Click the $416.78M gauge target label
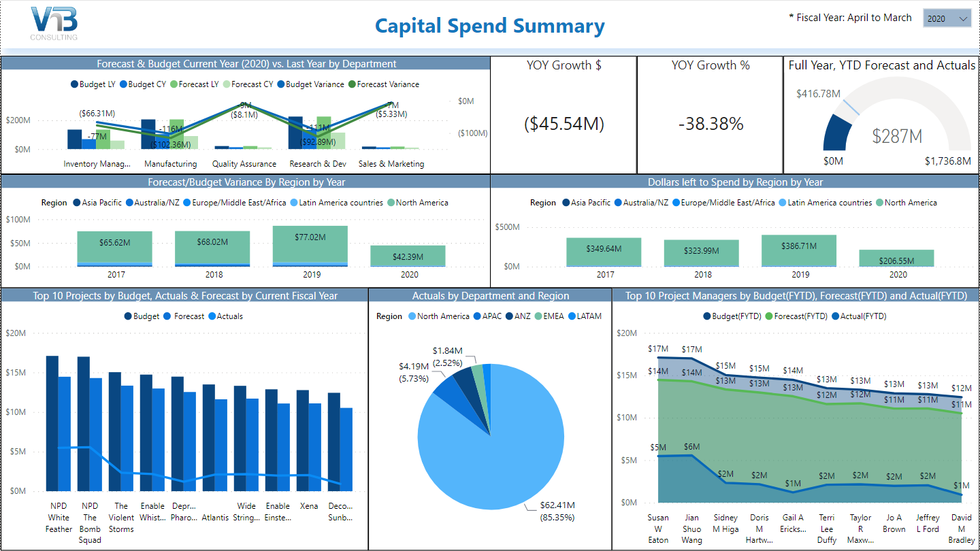 818,93
